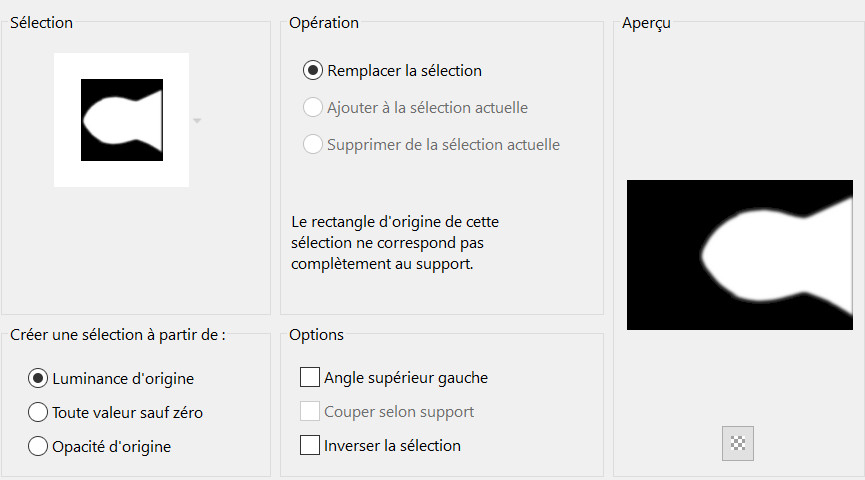Tick the Couper selon support checkbox
This screenshot has height=480, width=865.
pos(310,411)
